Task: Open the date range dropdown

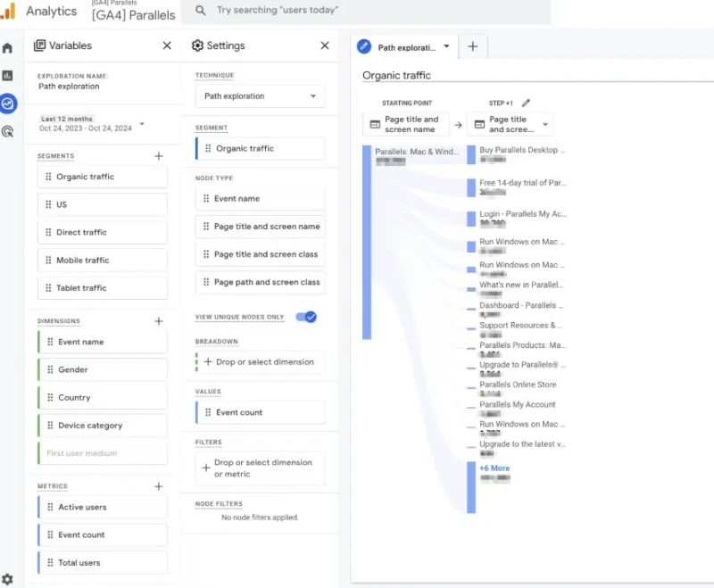Action: point(142,124)
